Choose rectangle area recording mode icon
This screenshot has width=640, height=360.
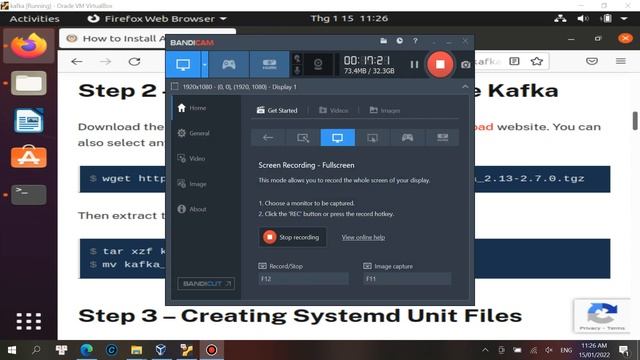(303, 138)
